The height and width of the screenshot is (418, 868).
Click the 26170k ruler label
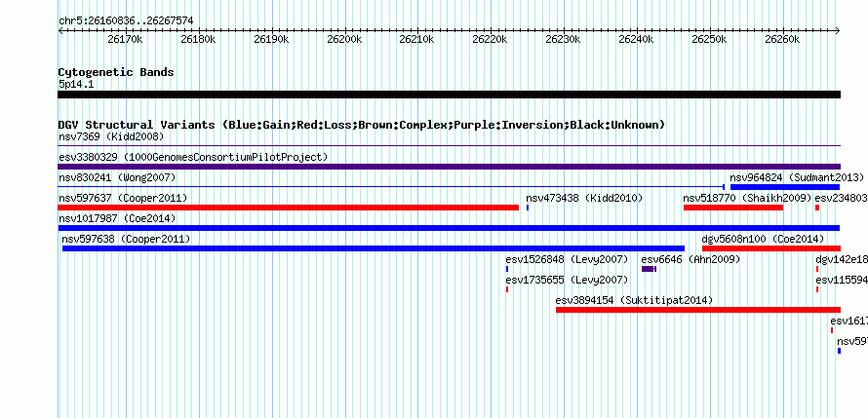click(x=125, y=39)
